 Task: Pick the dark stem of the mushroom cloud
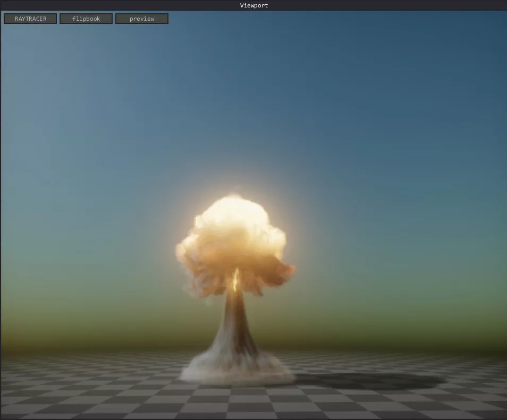[x=236, y=319]
